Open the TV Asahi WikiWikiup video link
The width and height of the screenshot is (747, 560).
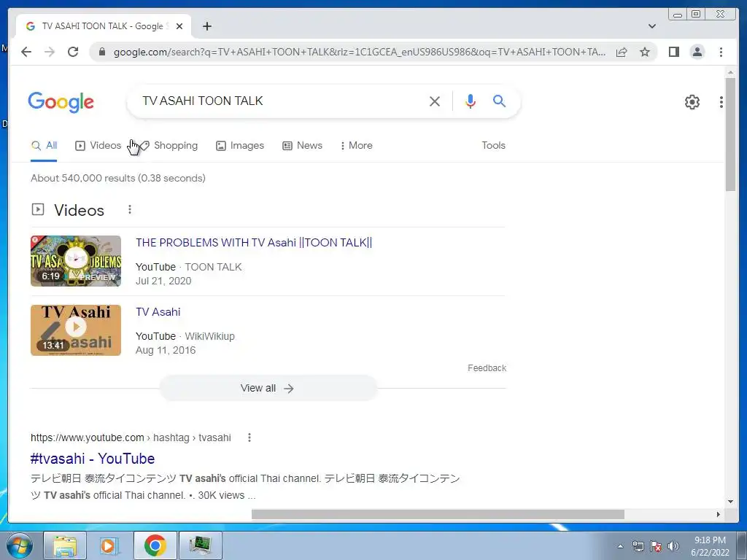[x=158, y=312]
